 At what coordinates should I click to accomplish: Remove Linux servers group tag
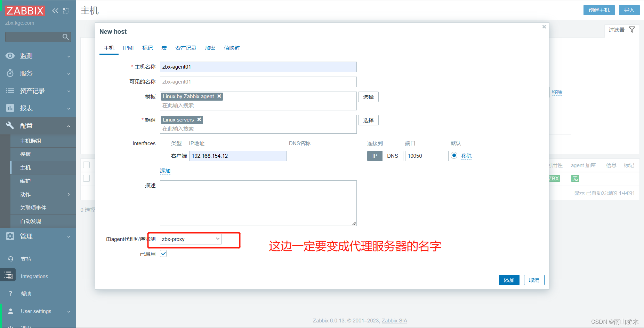click(x=199, y=119)
